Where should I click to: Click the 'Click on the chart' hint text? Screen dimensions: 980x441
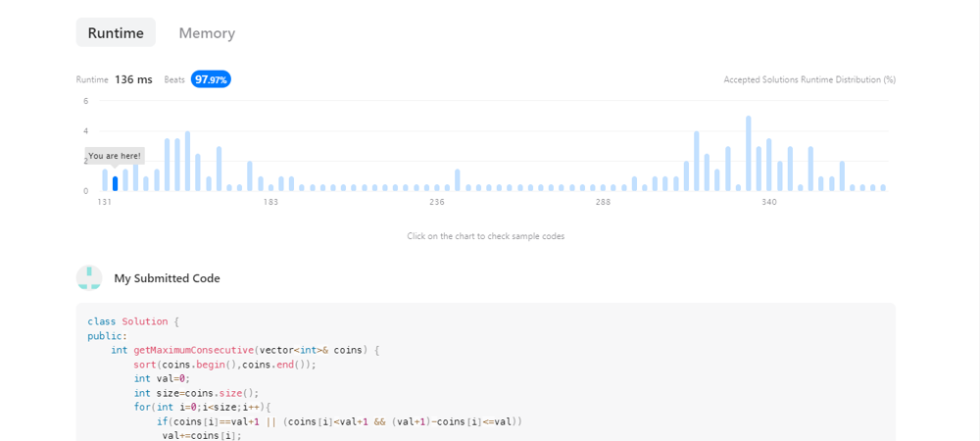point(486,236)
